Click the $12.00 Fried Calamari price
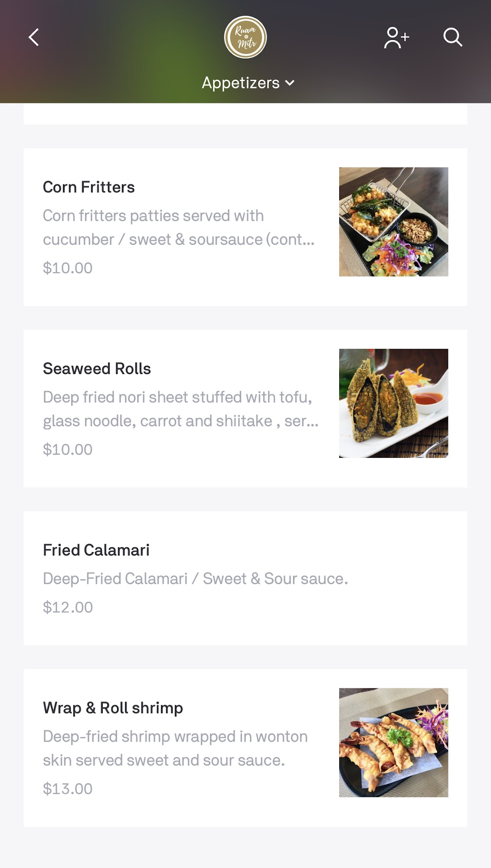This screenshot has height=868, width=491. (68, 607)
